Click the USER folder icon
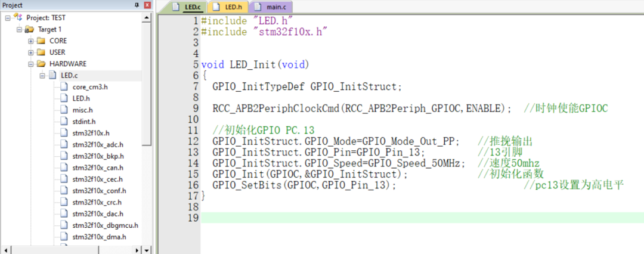644x254 pixels. click(41, 52)
